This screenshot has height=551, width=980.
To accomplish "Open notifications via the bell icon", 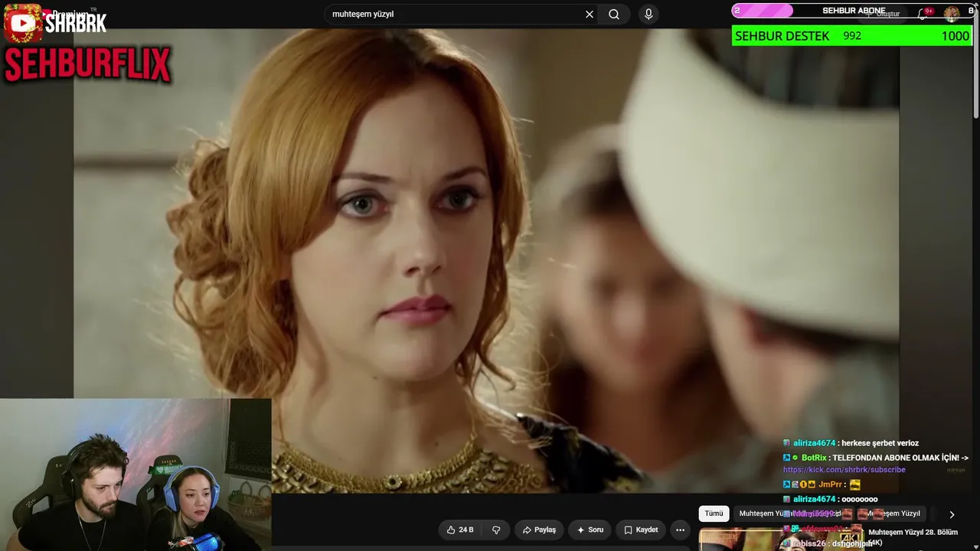I will tap(923, 14).
